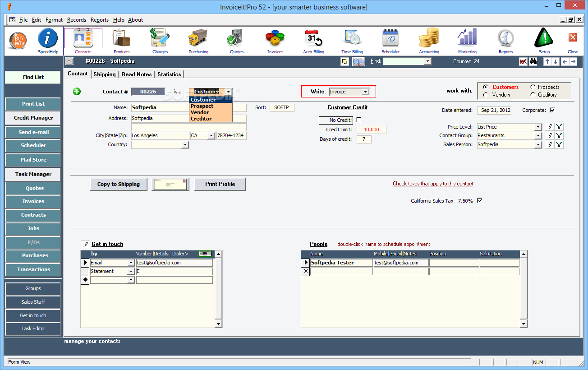
Task: Open the Products module
Action: pyautogui.click(x=121, y=41)
